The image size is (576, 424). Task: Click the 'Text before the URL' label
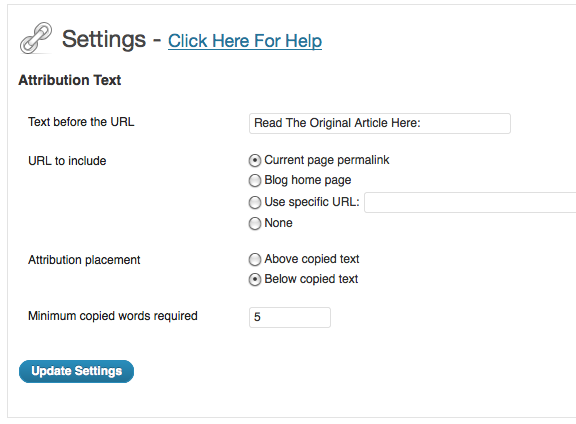[81, 122]
